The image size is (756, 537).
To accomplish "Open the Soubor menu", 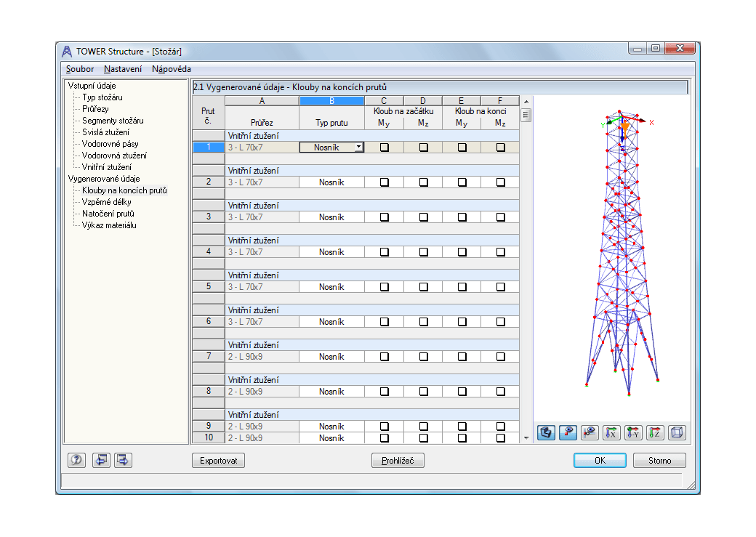I will (80, 69).
